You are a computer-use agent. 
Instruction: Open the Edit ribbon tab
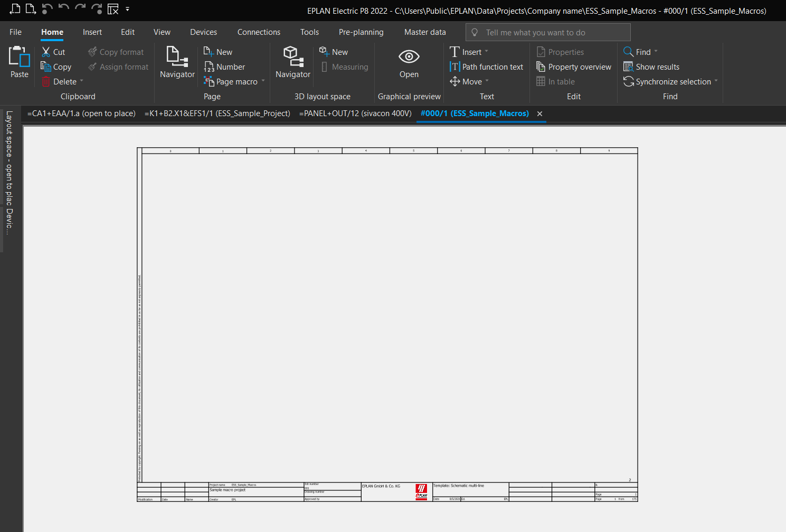click(128, 32)
